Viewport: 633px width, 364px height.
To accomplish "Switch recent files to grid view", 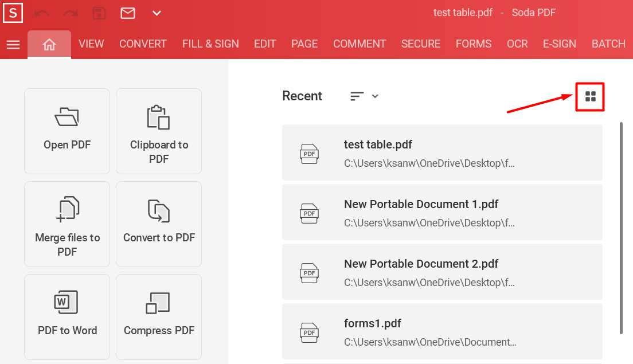I will click(x=590, y=96).
